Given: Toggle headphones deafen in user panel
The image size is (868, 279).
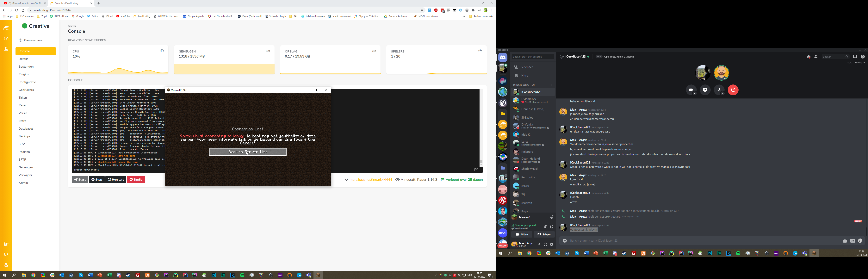Looking at the screenshot, I should pos(545,244).
